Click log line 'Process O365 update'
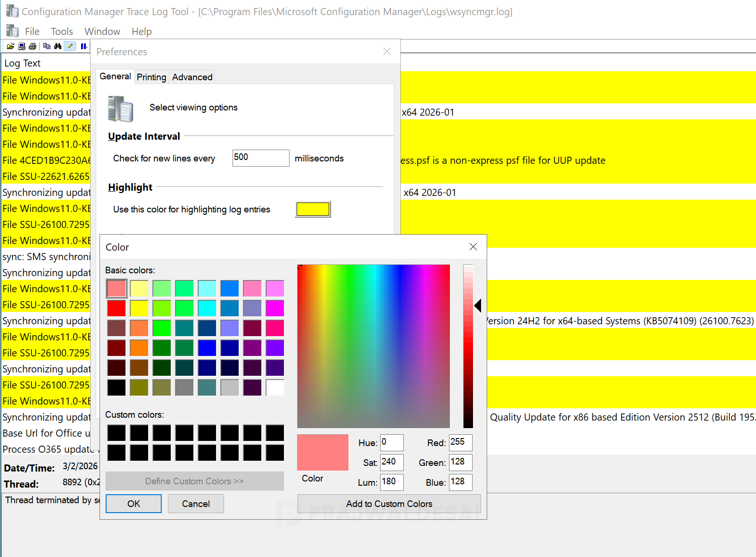Image resolution: width=756 pixels, height=557 pixels. coord(49,449)
